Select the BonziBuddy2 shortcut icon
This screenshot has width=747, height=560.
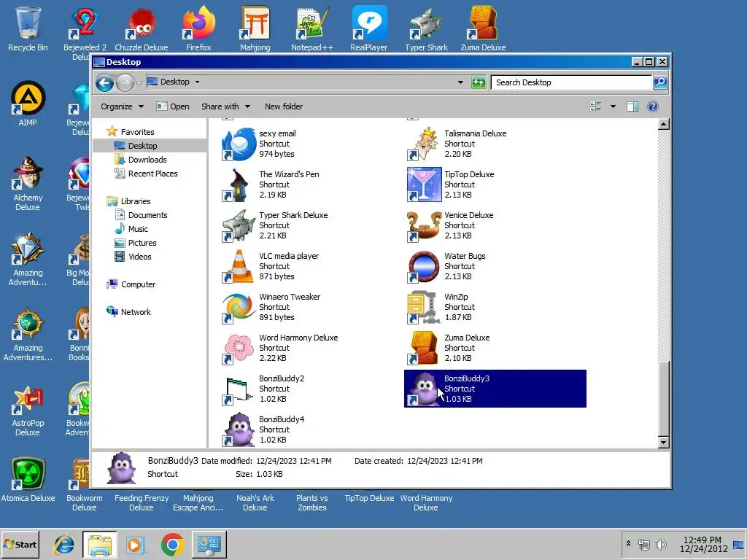pos(239,389)
